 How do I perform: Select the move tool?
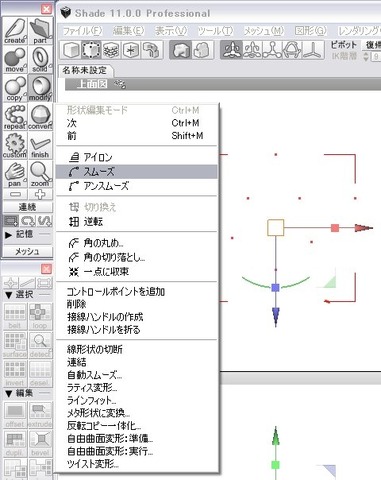(15, 59)
